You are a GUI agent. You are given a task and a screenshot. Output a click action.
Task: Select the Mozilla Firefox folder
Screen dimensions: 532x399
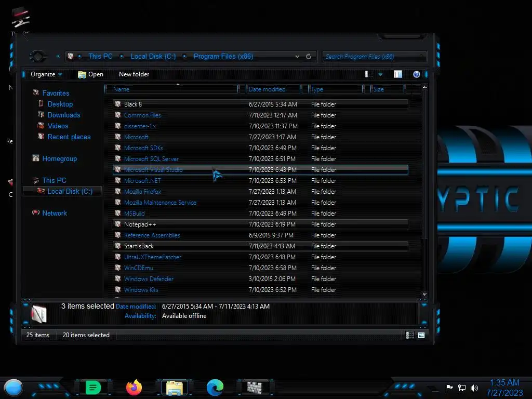pos(260,191)
